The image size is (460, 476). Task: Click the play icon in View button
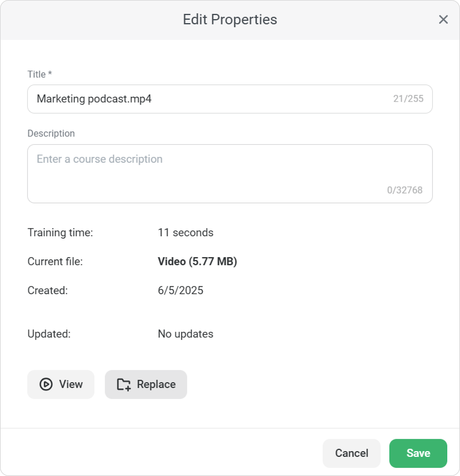point(46,384)
